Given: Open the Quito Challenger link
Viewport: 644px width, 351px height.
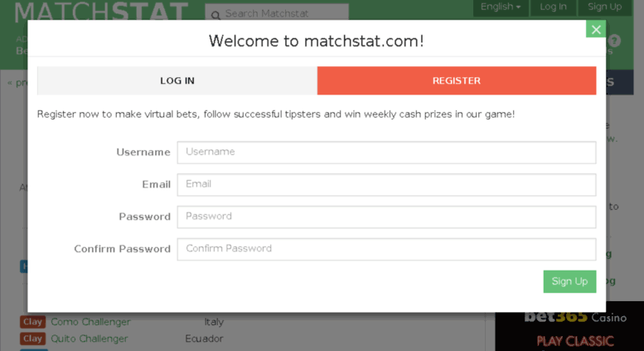Looking at the screenshot, I should (x=90, y=339).
